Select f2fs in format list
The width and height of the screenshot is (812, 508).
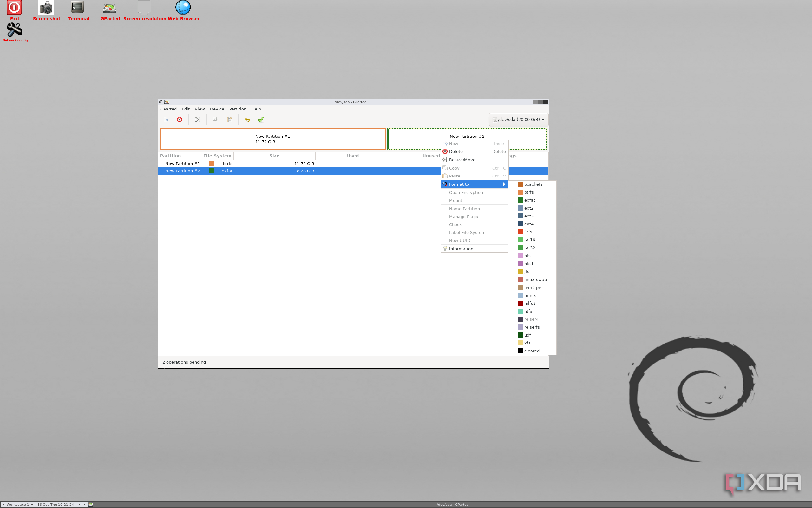533,232
